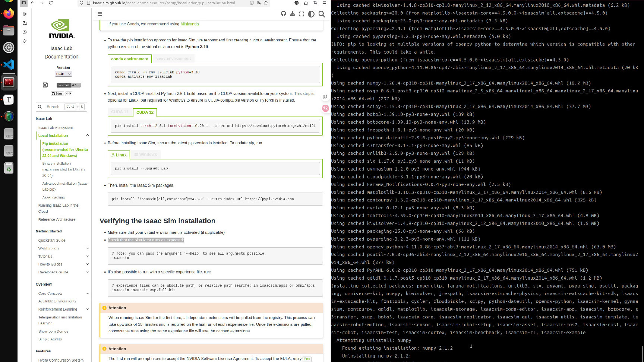Open the AI chatbot sparkle icon in the browser sidebar

pos(25,14)
